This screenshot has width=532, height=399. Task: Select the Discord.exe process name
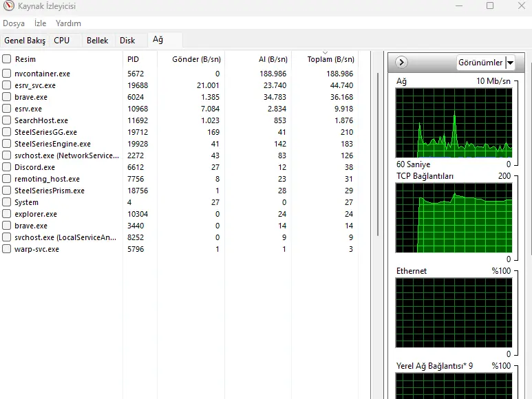[x=34, y=167]
